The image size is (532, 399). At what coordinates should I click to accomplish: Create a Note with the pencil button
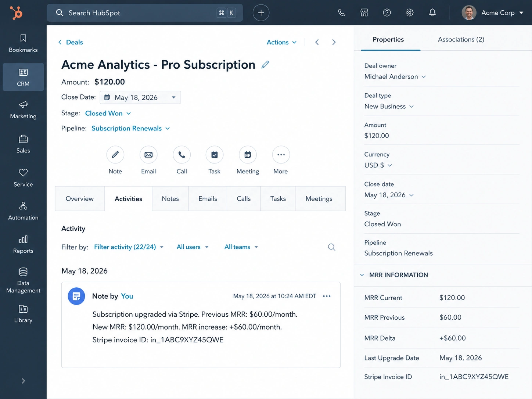pyautogui.click(x=115, y=155)
